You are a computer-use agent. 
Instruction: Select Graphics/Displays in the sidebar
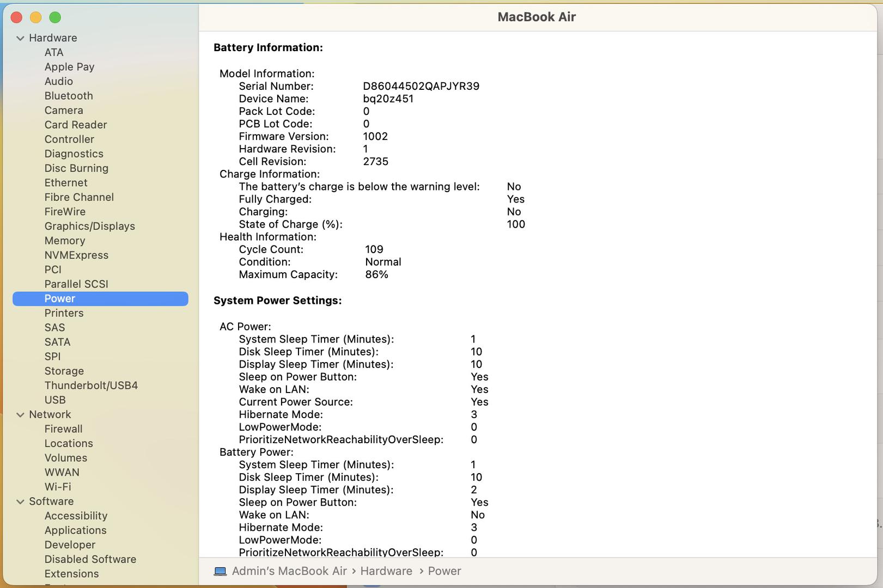pyautogui.click(x=89, y=226)
